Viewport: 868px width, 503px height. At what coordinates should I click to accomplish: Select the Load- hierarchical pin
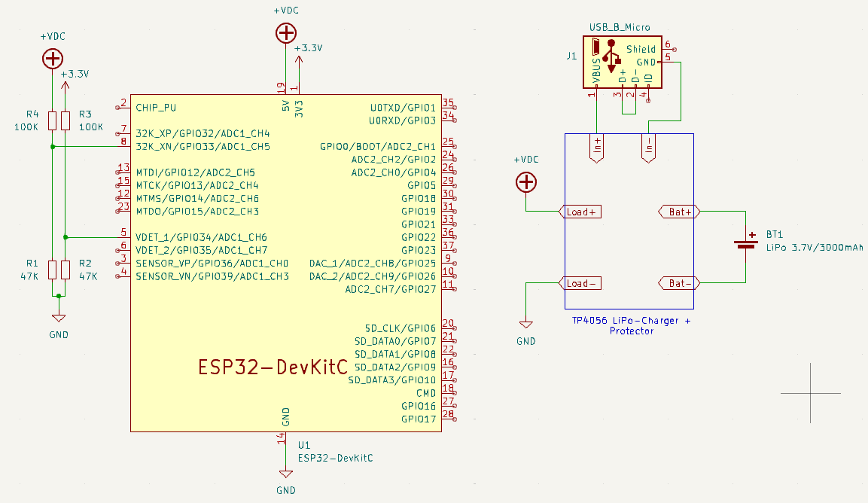coord(580,283)
